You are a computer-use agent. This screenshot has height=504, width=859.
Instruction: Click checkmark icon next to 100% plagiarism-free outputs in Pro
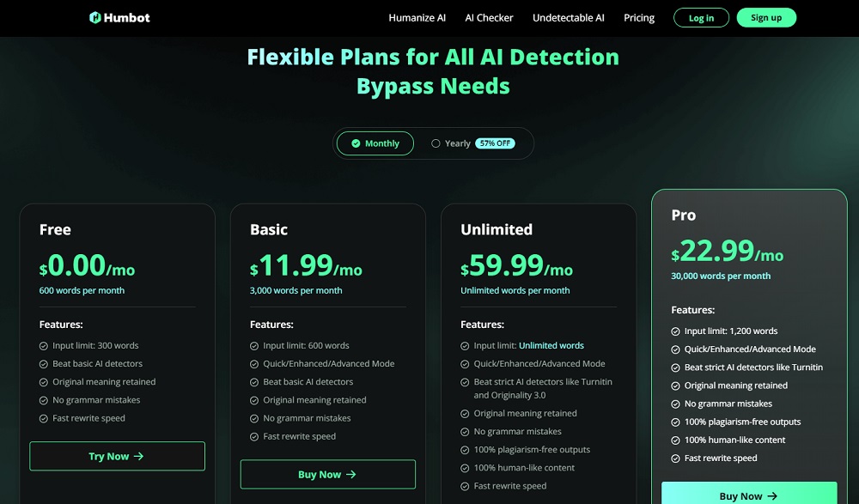[x=675, y=422]
